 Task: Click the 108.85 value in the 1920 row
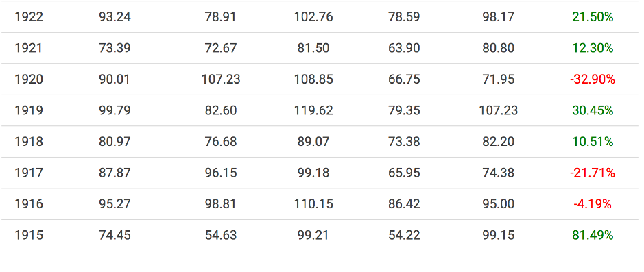click(x=313, y=79)
